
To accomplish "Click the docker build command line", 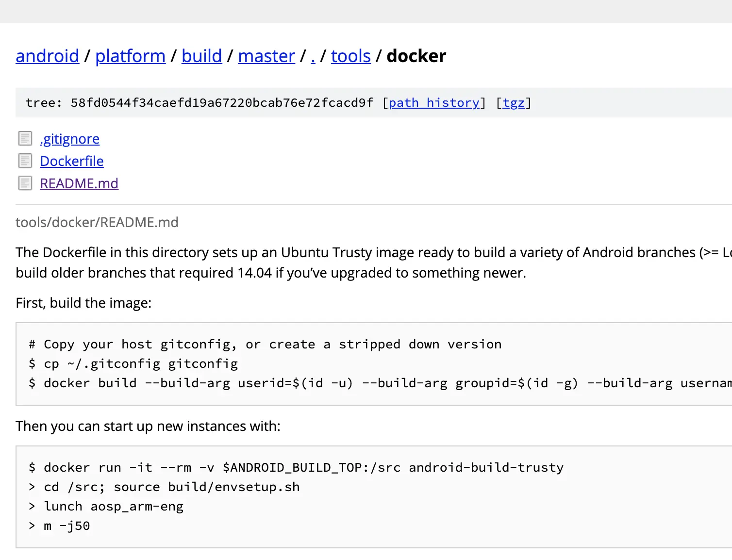I will (x=380, y=383).
